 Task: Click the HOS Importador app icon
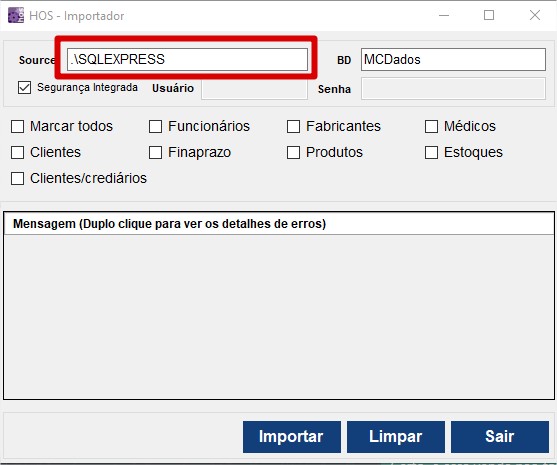[16, 15]
